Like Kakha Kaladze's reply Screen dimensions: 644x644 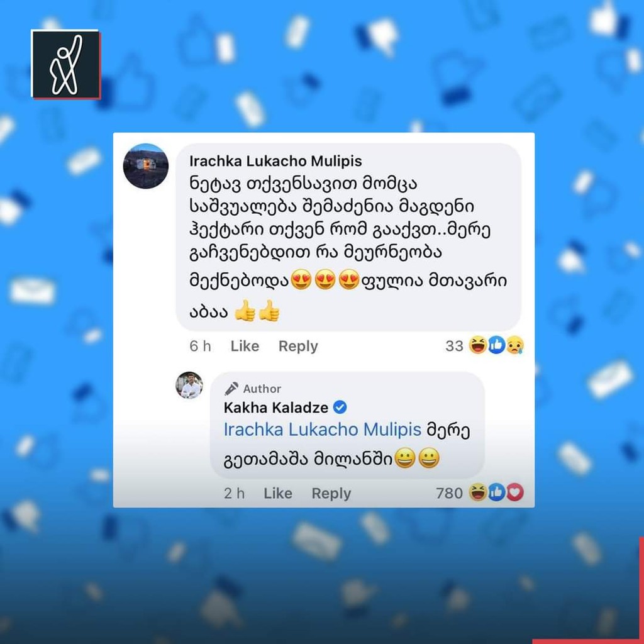point(278,493)
